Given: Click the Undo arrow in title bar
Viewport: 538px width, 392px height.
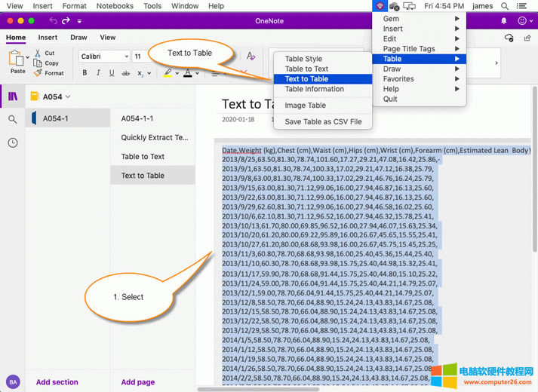Looking at the screenshot, I should [x=53, y=20].
